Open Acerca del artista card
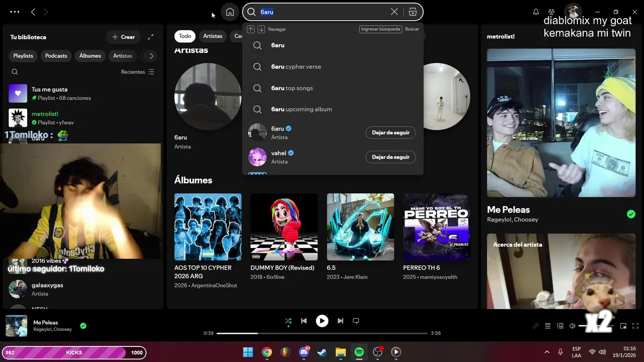This screenshot has height=362, width=644. (x=561, y=271)
